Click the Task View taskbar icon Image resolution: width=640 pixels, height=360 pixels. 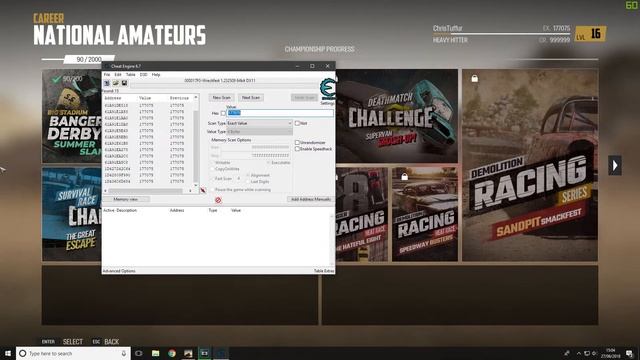point(139,353)
